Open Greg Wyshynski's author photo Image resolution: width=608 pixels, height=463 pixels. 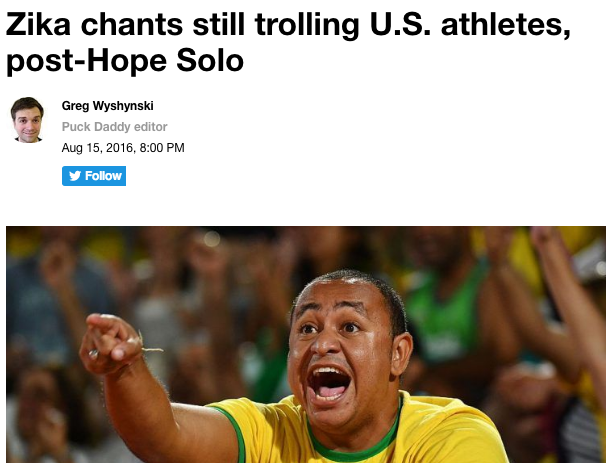27,120
